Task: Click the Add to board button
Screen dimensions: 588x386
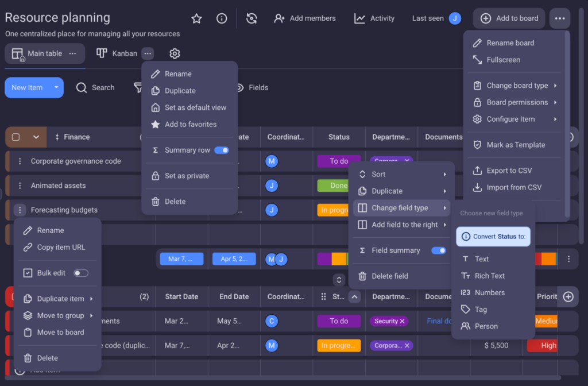Action: pos(509,18)
